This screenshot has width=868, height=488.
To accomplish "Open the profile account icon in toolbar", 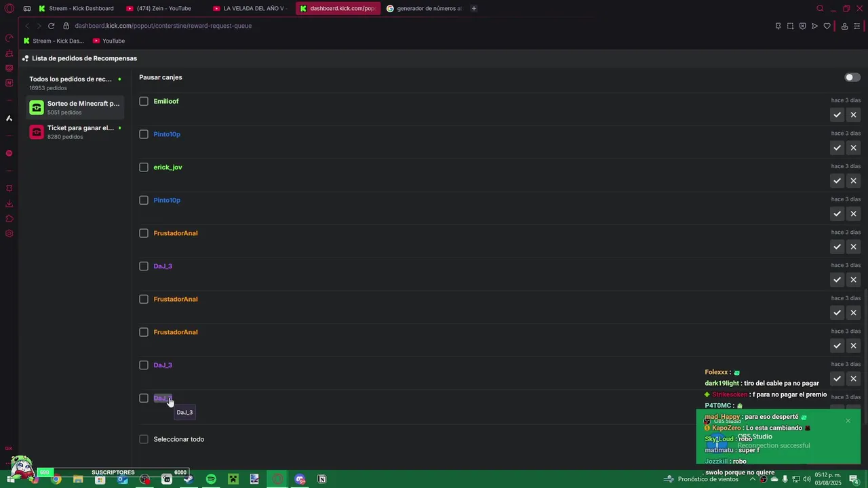I will pyautogui.click(x=844, y=26).
